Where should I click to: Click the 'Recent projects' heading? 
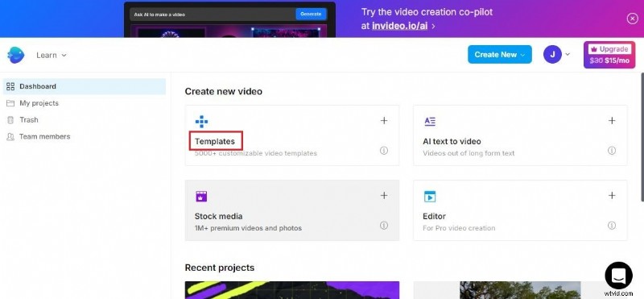(x=219, y=268)
